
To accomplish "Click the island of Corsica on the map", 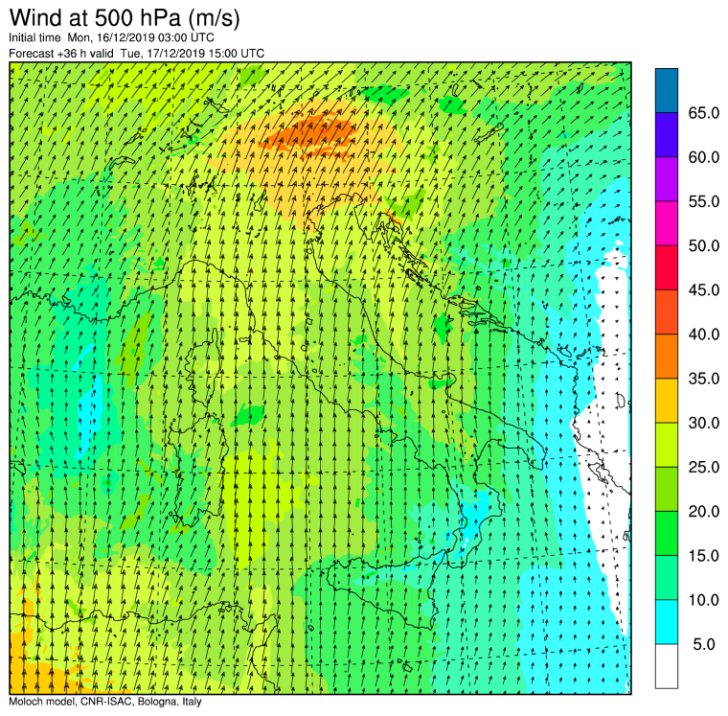I will coord(203,367).
